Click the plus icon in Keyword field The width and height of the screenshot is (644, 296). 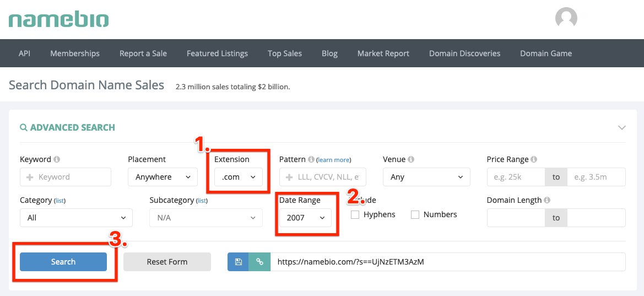point(30,177)
